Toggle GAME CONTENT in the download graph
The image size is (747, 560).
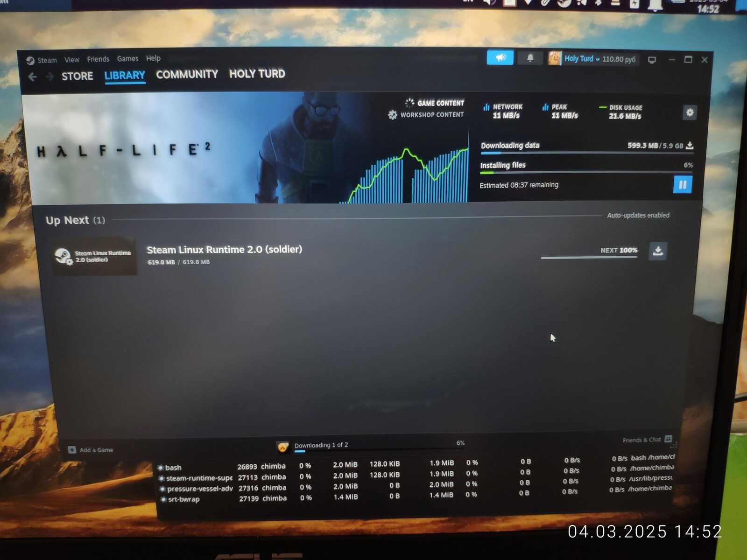435,103
